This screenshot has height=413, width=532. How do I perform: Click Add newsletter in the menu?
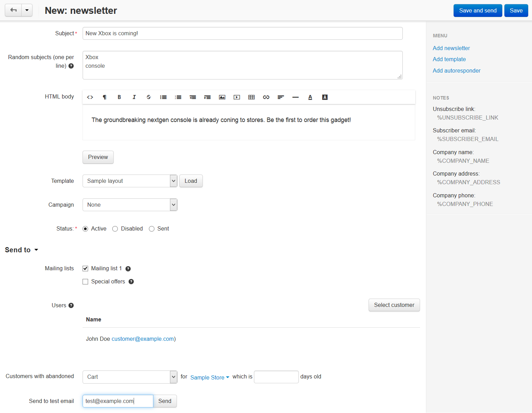[x=451, y=48]
